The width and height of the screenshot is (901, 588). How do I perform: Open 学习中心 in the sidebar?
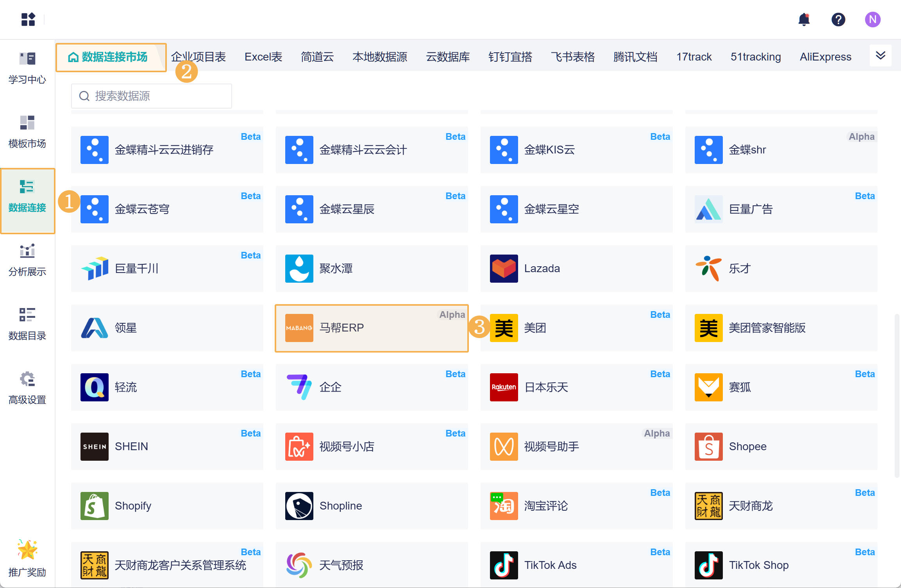pos(27,68)
